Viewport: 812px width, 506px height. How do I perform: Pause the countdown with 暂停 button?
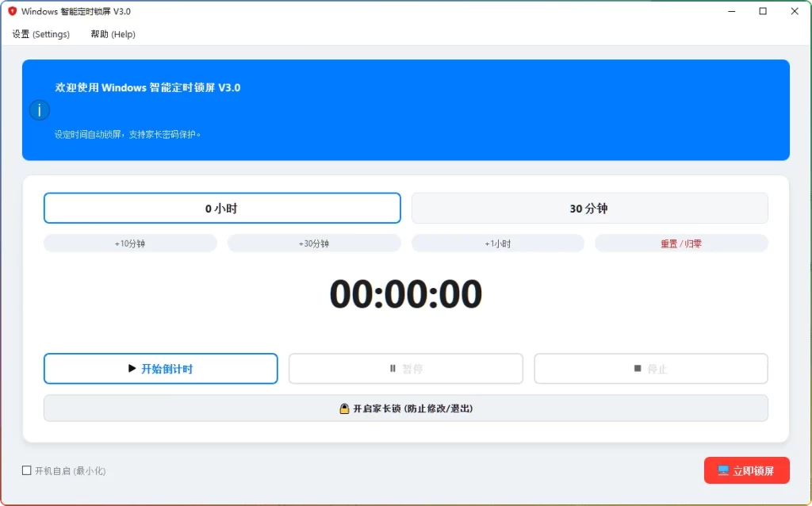point(404,368)
